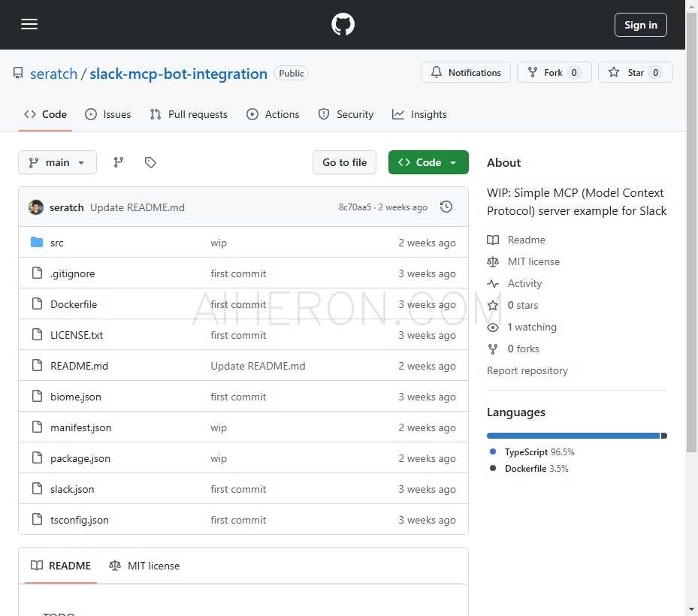Viewport: 698px width, 616px height.
Task: Click the book icon beside Readme
Action: [x=493, y=240]
